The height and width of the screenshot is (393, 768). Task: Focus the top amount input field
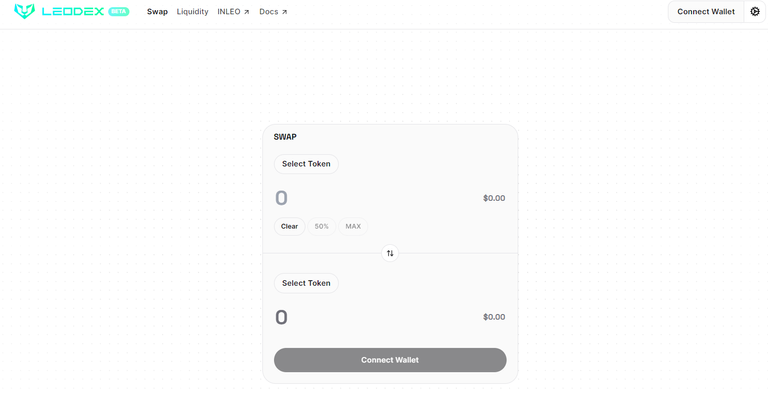372,198
